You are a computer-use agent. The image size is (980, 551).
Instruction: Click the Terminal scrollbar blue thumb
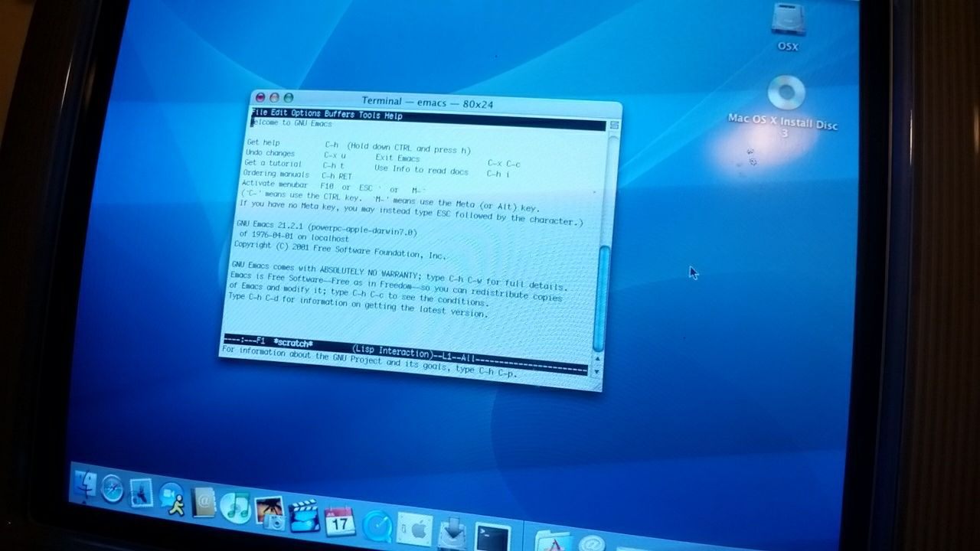pos(601,298)
